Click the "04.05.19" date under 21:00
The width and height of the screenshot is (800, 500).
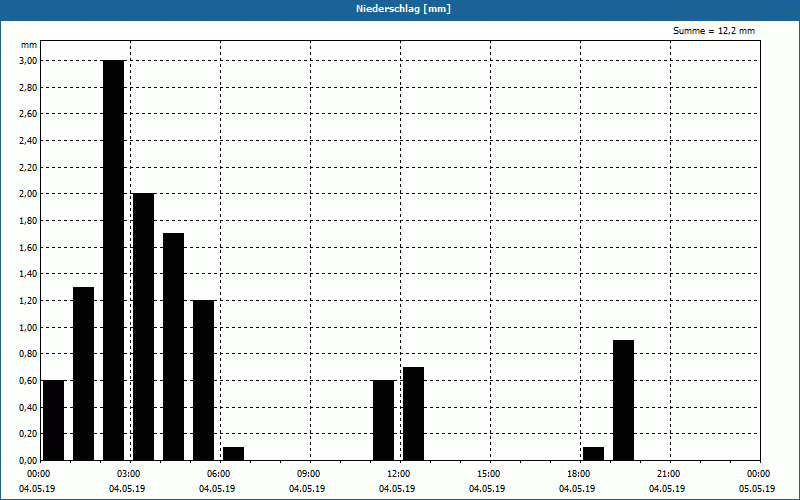tap(667, 488)
